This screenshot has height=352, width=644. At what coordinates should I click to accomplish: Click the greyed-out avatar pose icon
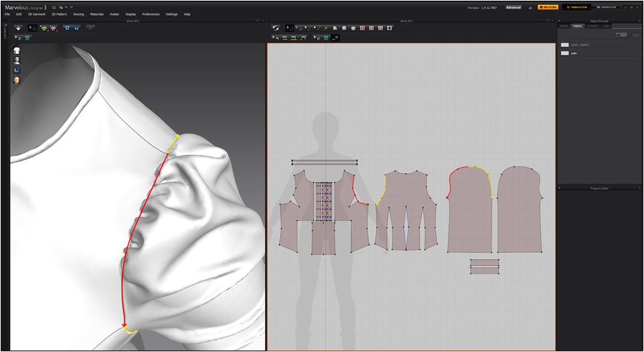point(91,27)
